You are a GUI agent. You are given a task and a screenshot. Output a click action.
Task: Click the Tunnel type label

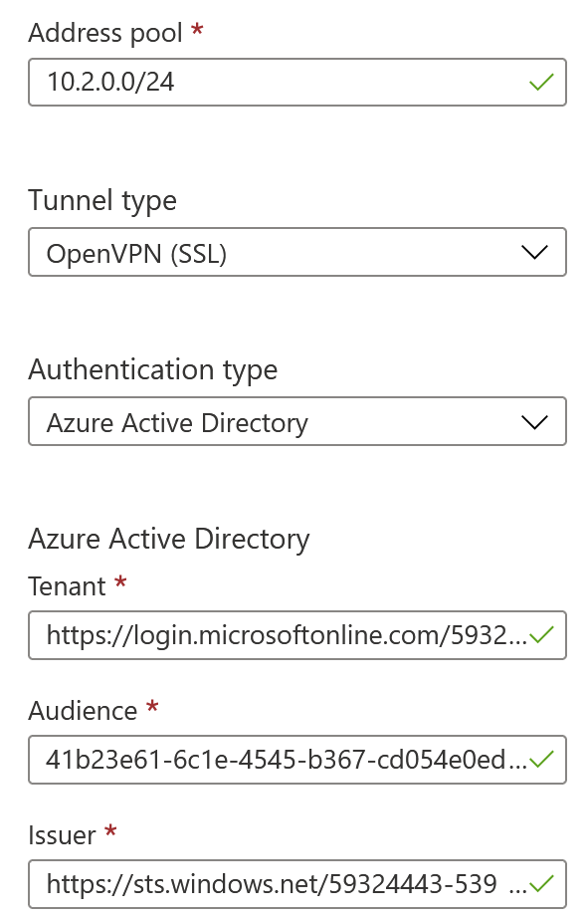102,201
